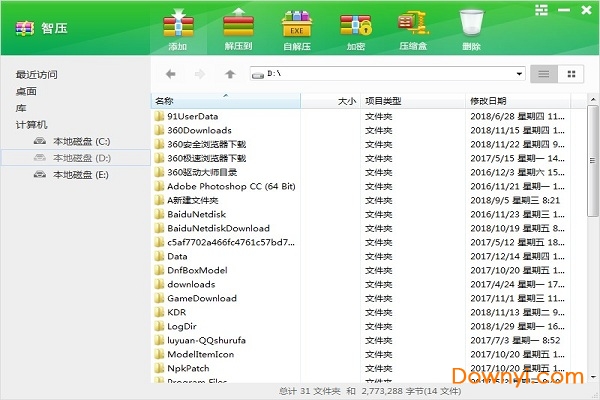This screenshot has width=600, height=400.
Task: Click the date 2018/9/5 星期三 8:21
Action: coord(515,200)
